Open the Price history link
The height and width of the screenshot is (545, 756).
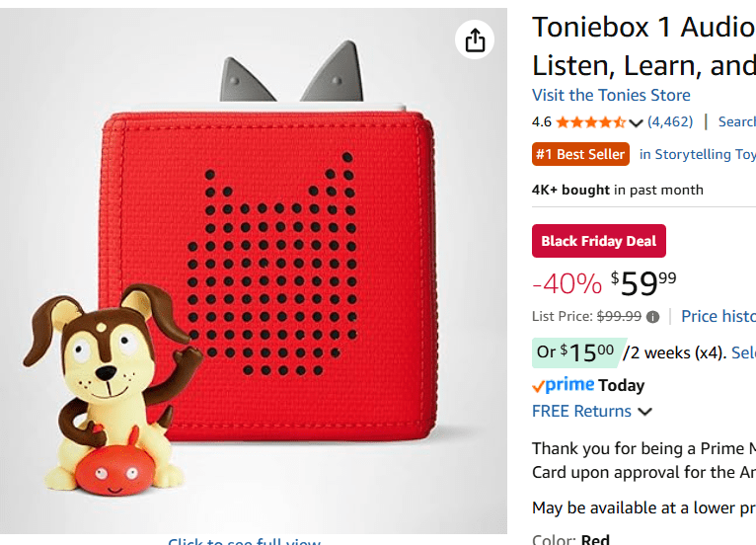(x=718, y=316)
